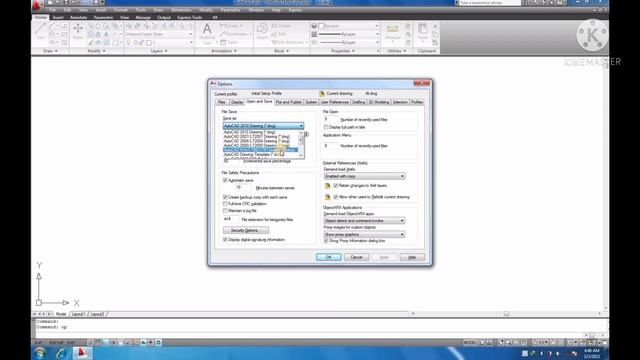The height and width of the screenshot is (360, 640).
Task: Toggle Retain changes to Xref layers
Action: coord(336,185)
